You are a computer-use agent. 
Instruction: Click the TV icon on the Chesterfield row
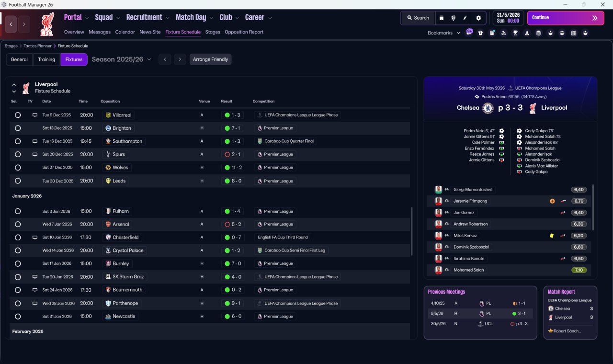coord(35,238)
